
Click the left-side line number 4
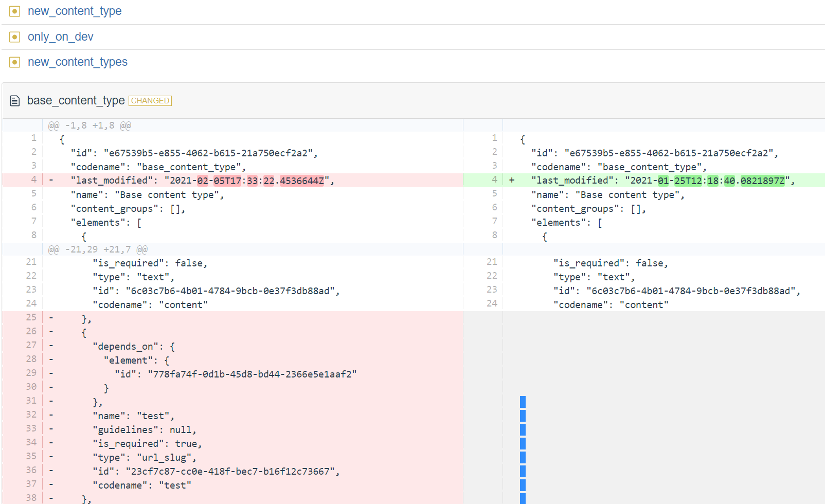point(33,179)
